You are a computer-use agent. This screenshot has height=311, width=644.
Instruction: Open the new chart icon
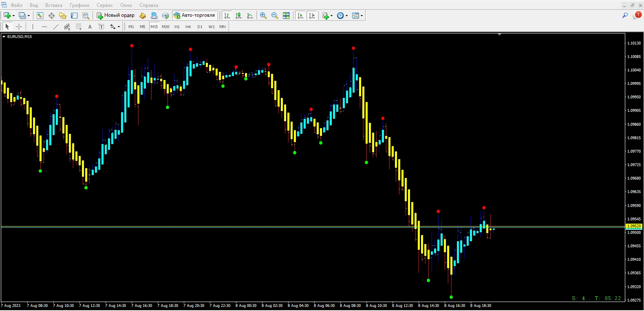(x=7, y=16)
